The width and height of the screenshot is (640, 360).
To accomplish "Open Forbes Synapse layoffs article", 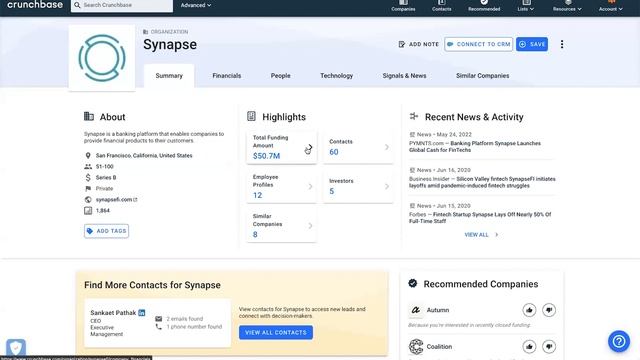I will pyautogui.click(x=480, y=218).
